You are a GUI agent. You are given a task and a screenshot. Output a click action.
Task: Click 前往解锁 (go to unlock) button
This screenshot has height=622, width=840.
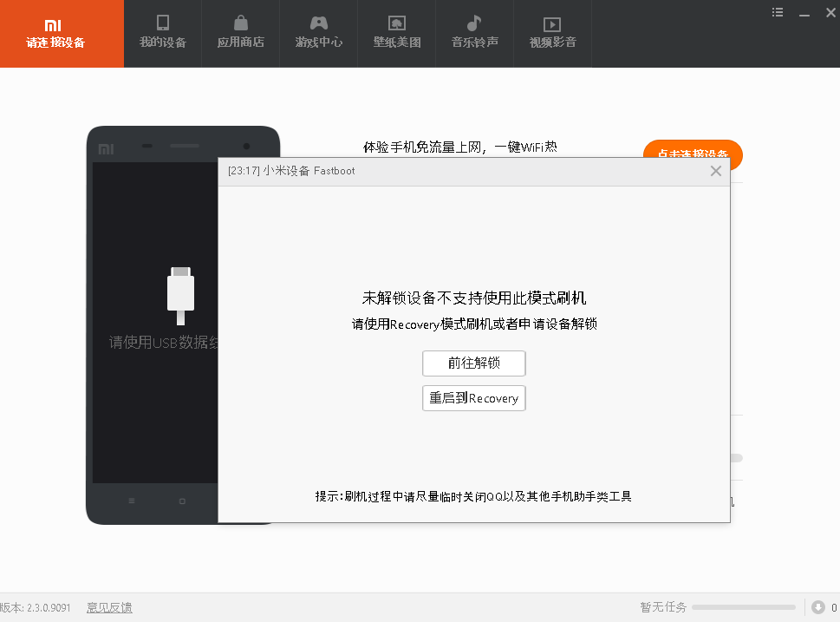(473, 363)
